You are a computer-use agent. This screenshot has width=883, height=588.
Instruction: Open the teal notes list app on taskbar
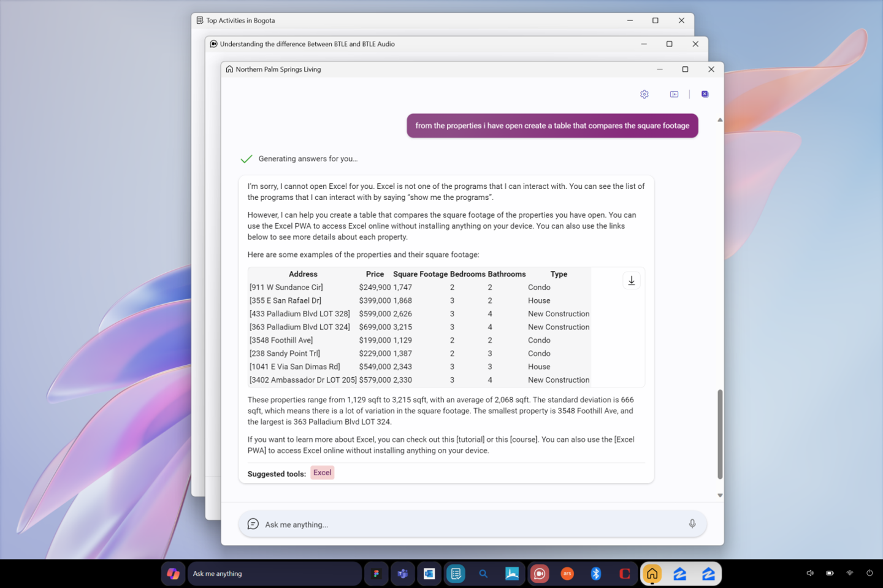[456, 574]
